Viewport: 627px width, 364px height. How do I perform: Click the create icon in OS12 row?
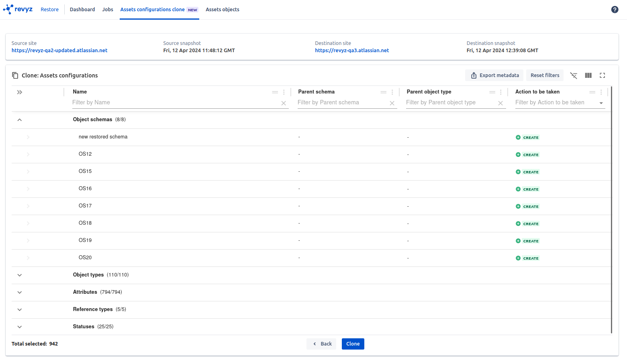pyautogui.click(x=518, y=155)
